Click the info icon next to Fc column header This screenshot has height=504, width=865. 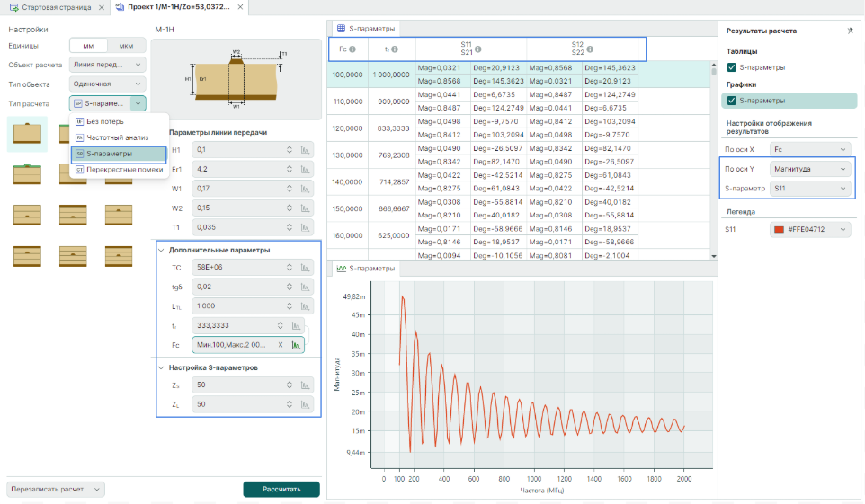pyautogui.click(x=352, y=49)
